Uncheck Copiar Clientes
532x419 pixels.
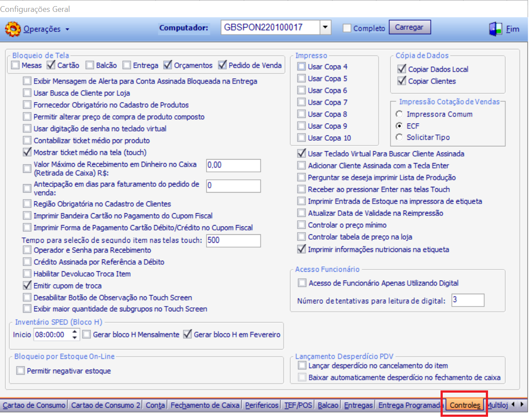pyautogui.click(x=401, y=81)
